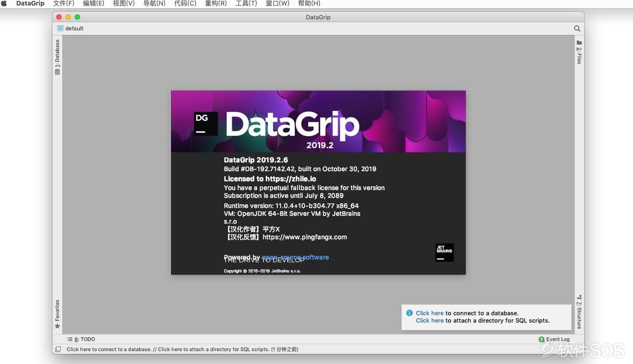Open the 帮助(H) menu
Screen dimensions: 633x364
point(309,3)
